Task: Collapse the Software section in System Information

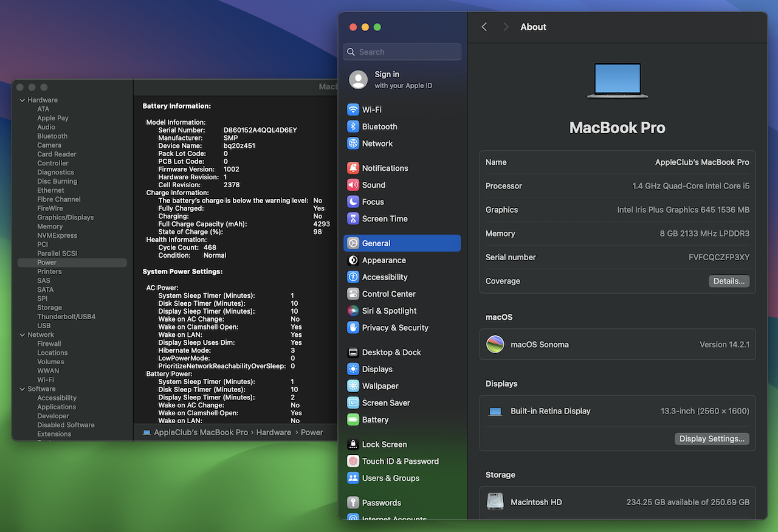Action: 22,389
